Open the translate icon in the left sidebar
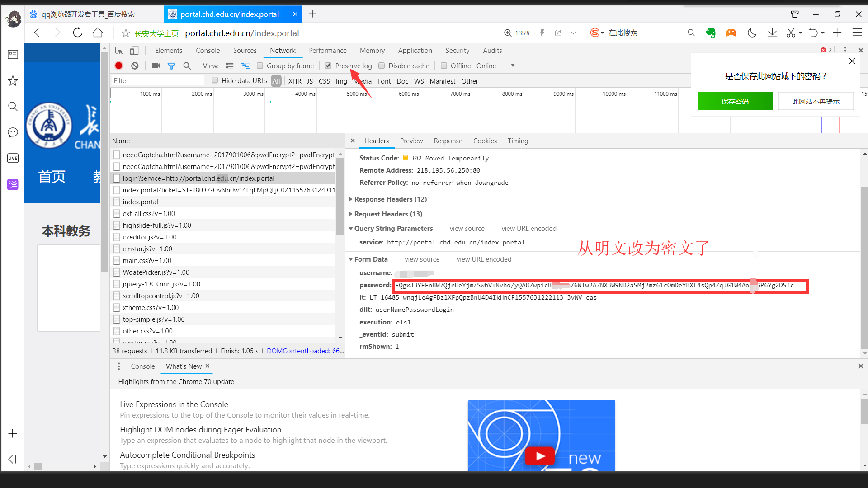 coord(13,184)
